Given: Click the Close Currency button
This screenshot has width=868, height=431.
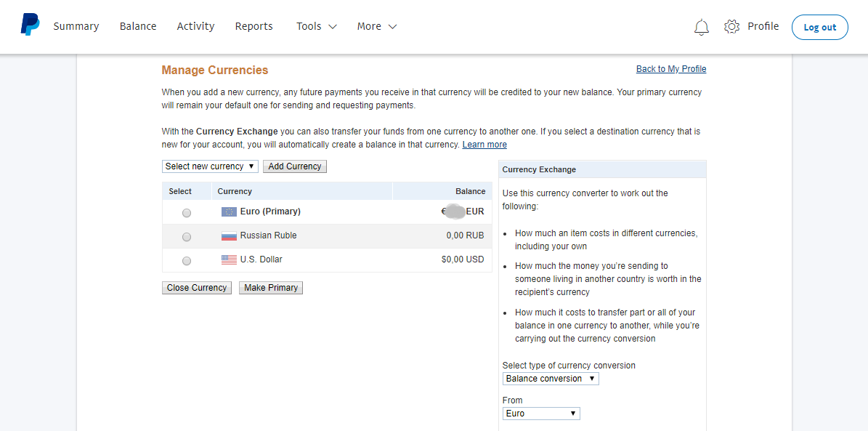Looking at the screenshot, I should tap(197, 288).
